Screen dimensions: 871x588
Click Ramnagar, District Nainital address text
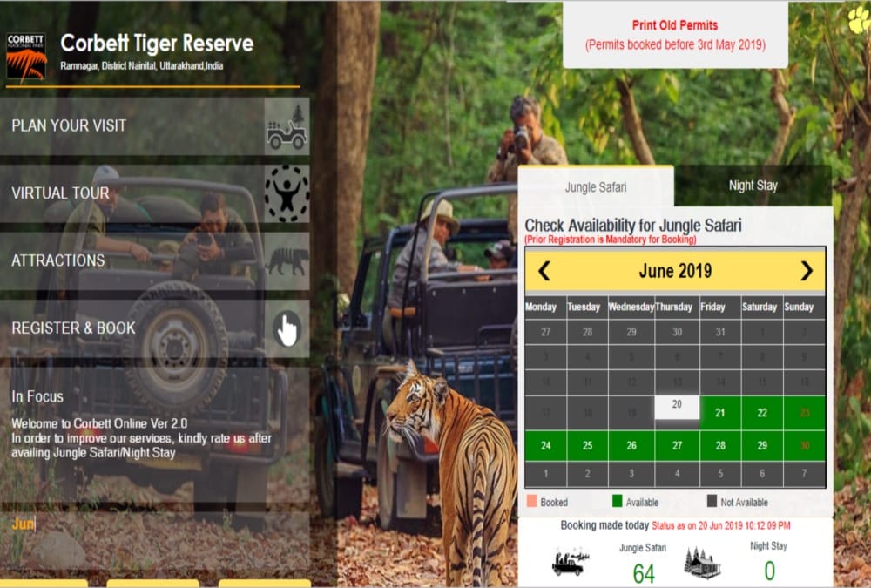pyautogui.click(x=142, y=65)
